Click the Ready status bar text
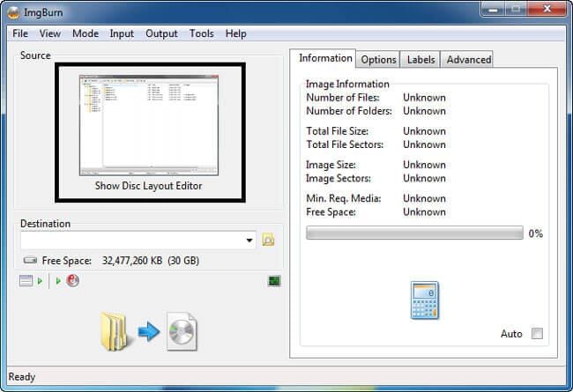The width and height of the screenshot is (573, 392). click(x=22, y=377)
